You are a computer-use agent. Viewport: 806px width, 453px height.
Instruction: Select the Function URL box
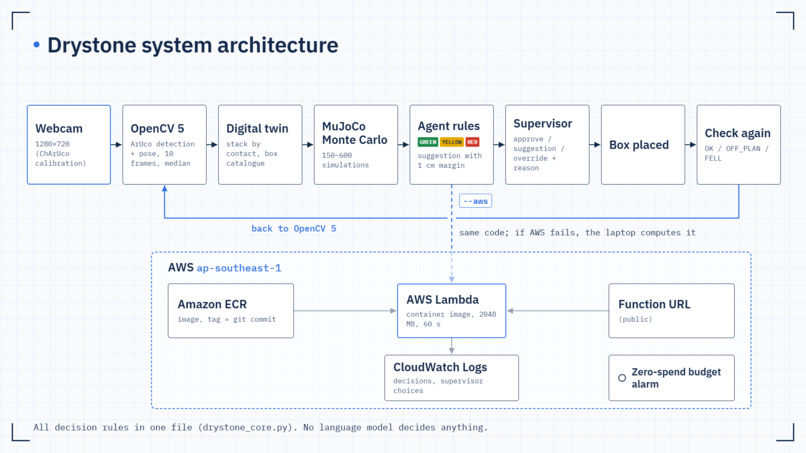pyautogui.click(x=671, y=311)
